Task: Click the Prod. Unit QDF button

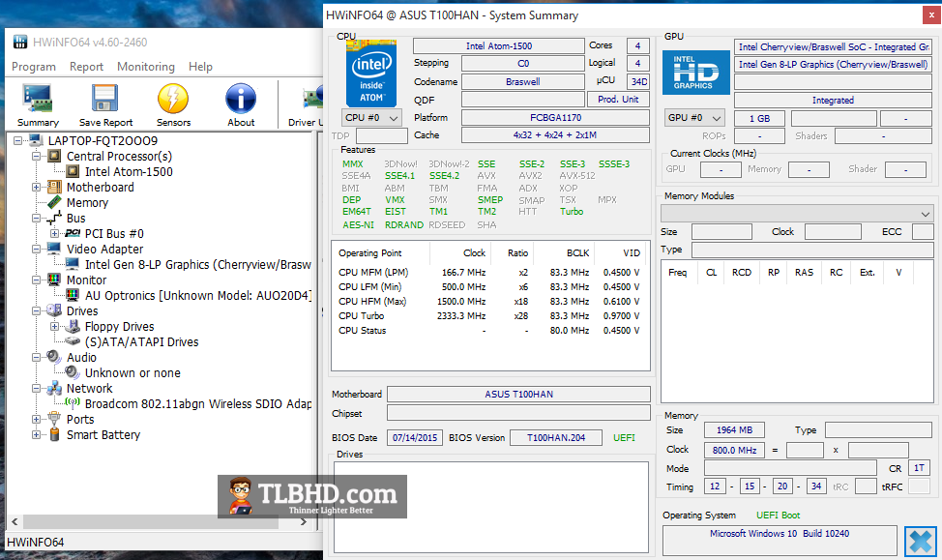Action: click(618, 100)
